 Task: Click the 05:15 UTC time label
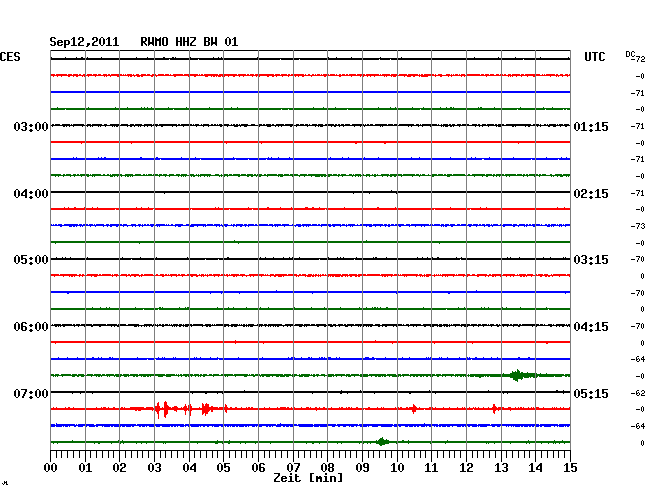coord(591,393)
